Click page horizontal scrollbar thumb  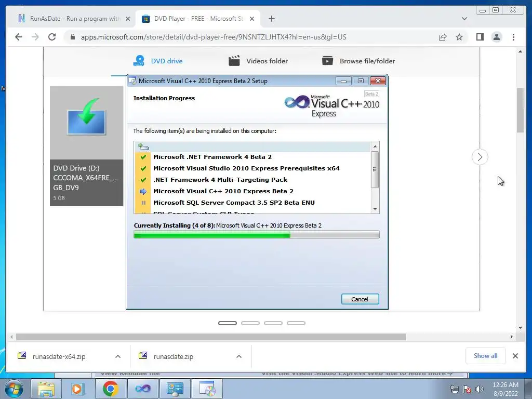pos(211,337)
